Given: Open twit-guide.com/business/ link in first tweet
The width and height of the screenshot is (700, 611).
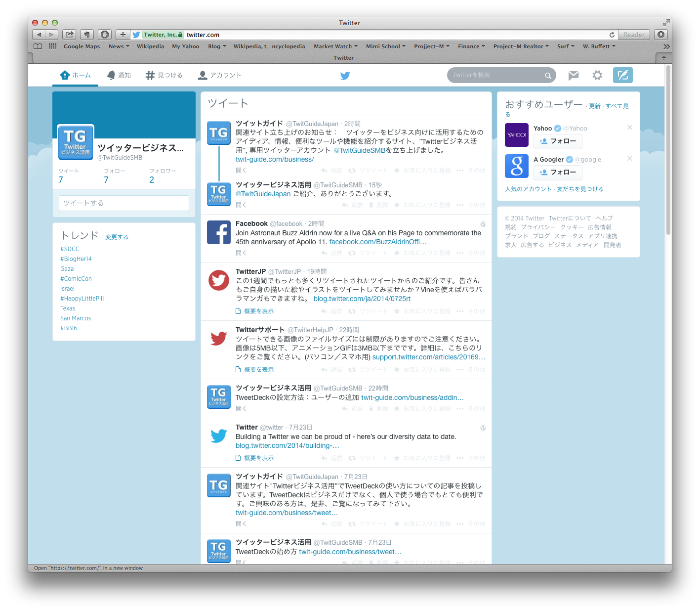Looking at the screenshot, I should tap(275, 159).
